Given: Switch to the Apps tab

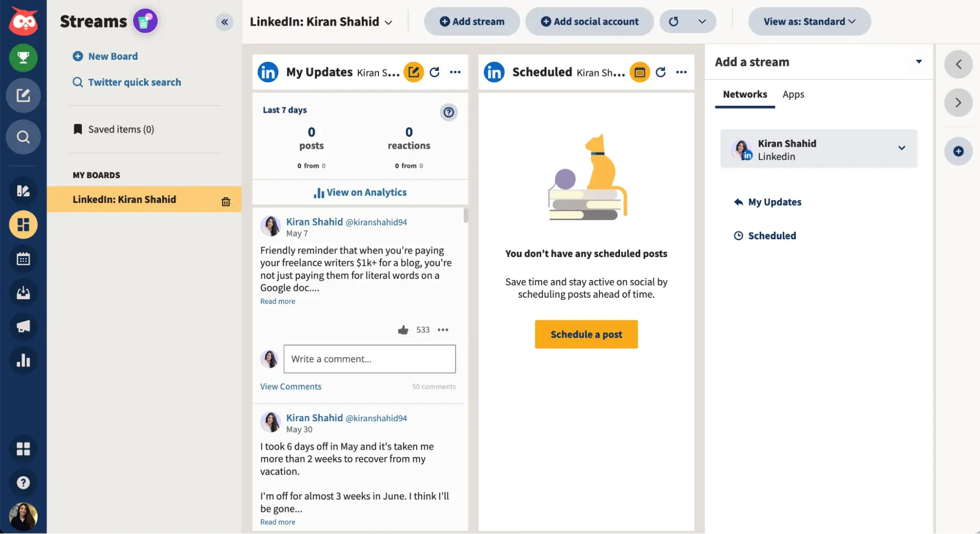Looking at the screenshot, I should click(x=793, y=93).
